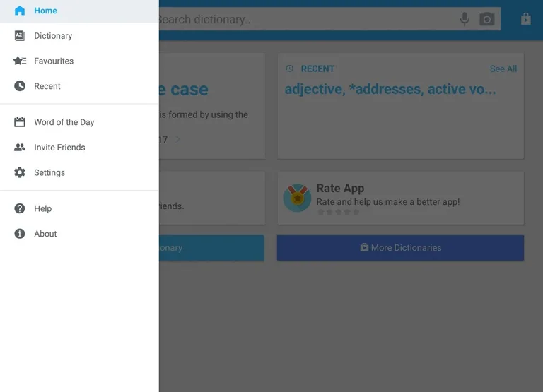543x392 pixels.
Task: Tap the Favourites star icon
Action: (x=20, y=61)
